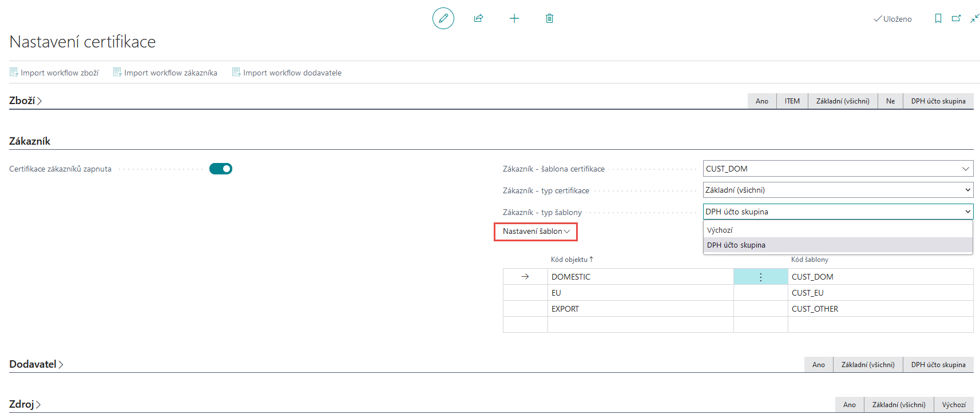The image size is (980, 418).
Task: Click the collapse page arrows icon
Action: (974, 19)
